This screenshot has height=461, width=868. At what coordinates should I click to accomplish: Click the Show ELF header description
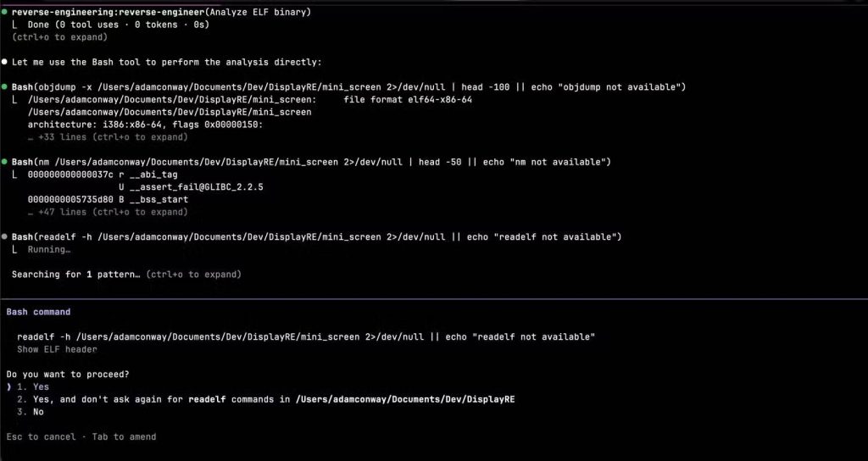(57, 349)
